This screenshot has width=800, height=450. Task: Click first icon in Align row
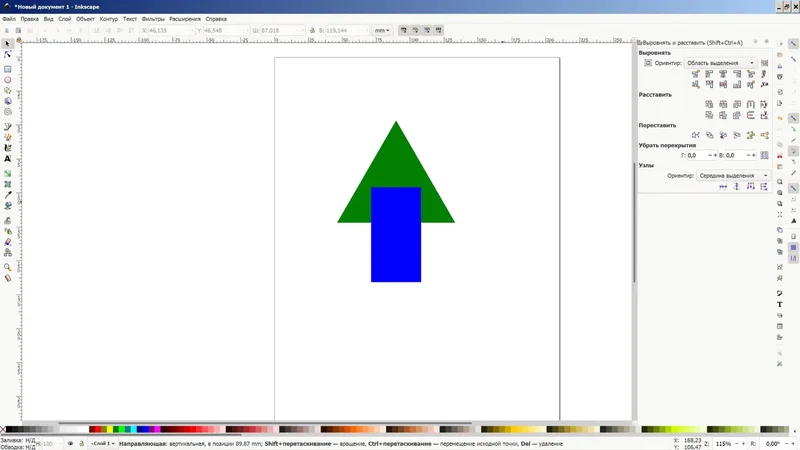(x=695, y=74)
